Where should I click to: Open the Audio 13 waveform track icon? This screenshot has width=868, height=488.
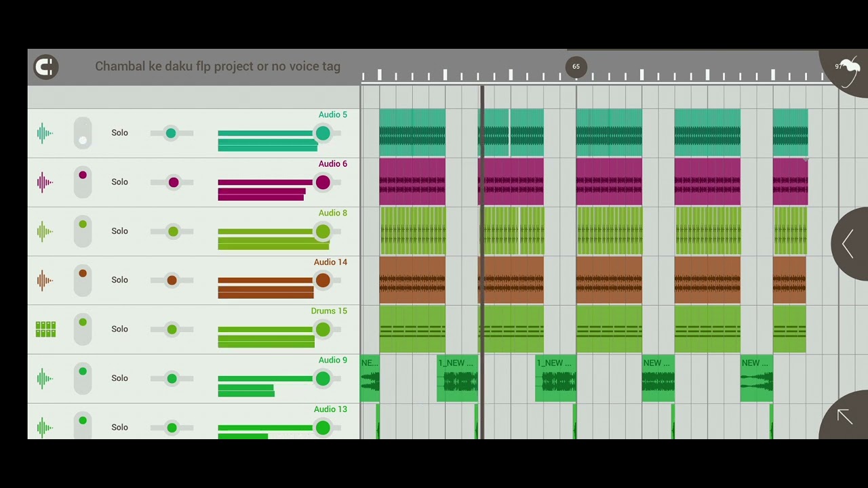pyautogui.click(x=45, y=427)
